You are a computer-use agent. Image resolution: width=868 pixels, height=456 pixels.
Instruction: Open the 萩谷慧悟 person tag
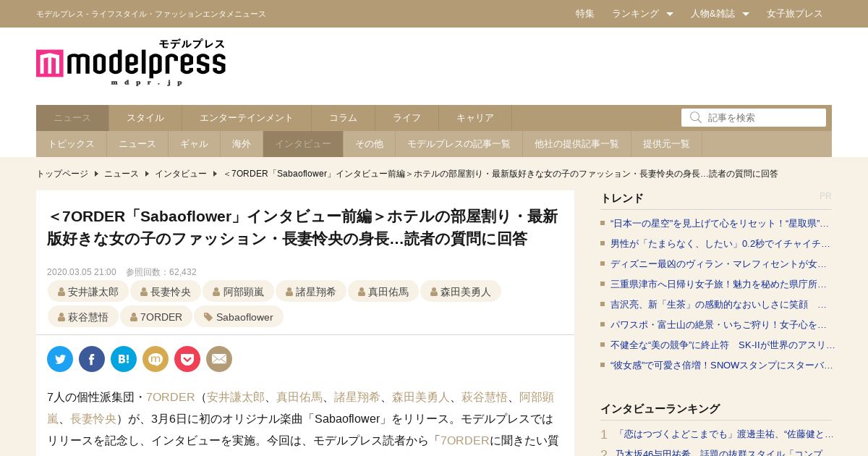point(83,317)
